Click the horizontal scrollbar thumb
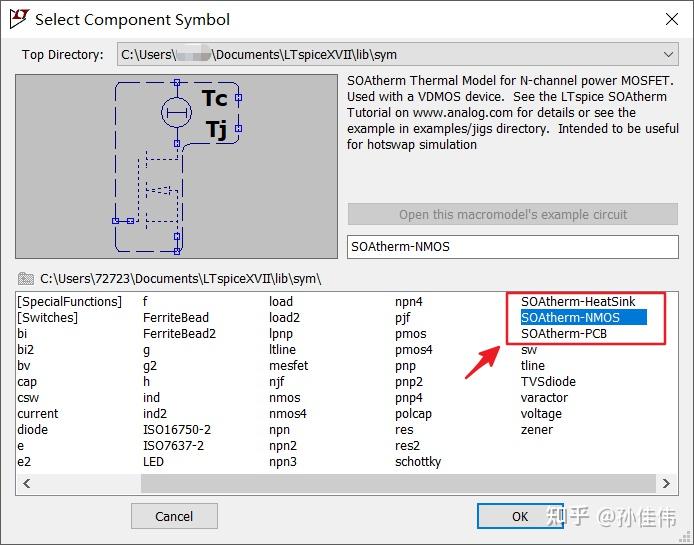The image size is (694, 545). click(x=398, y=483)
